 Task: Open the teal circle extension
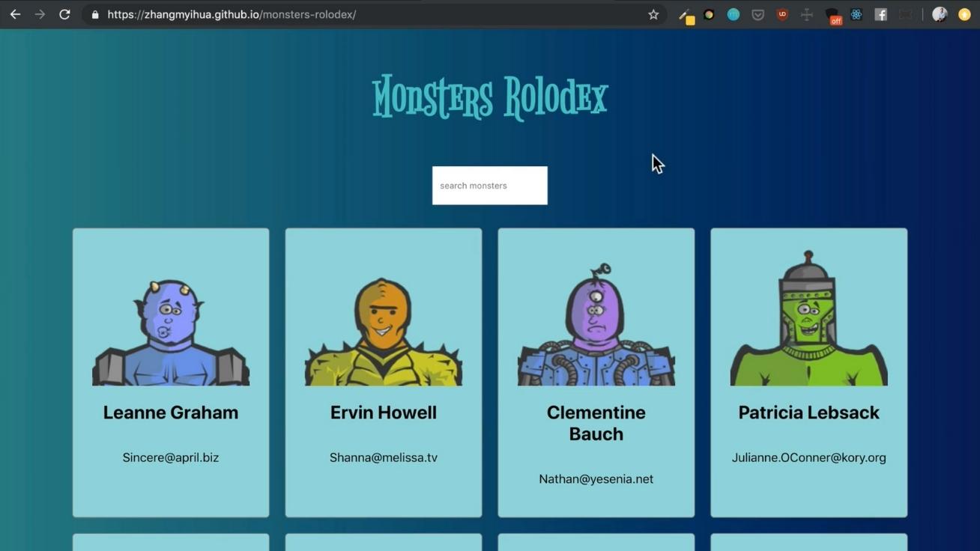coord(734,14)
